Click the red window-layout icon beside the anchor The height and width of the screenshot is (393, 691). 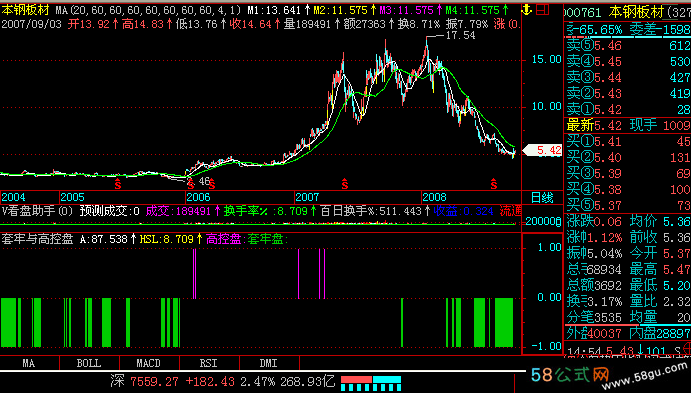[542, 9]
